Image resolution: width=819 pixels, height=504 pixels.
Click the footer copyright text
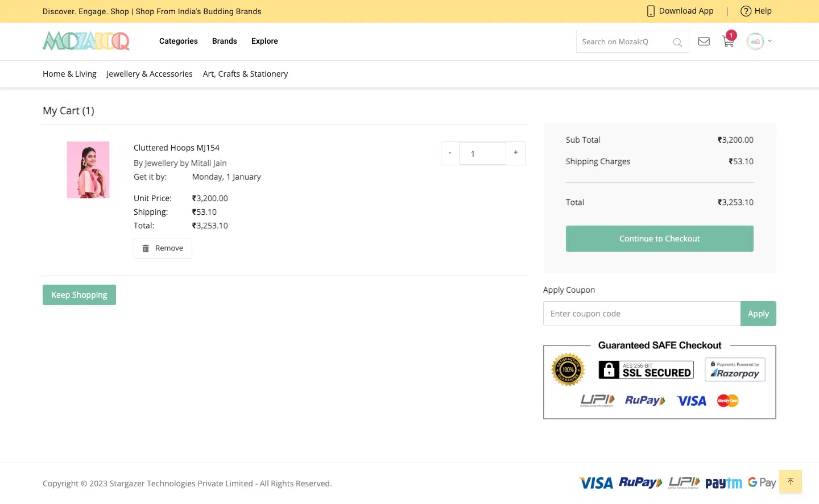click(187, 484)
